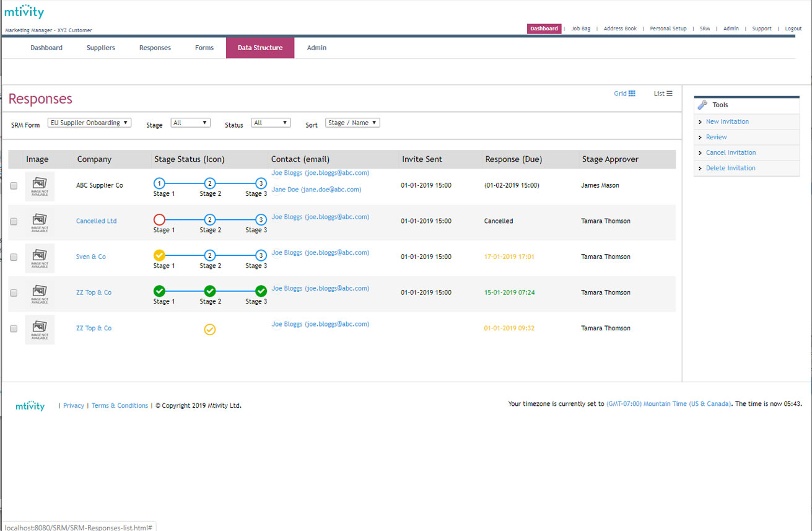Viewport: 812px width, 531px height.
Task: Click Review in Tools panel
Action: coord(717,137)
